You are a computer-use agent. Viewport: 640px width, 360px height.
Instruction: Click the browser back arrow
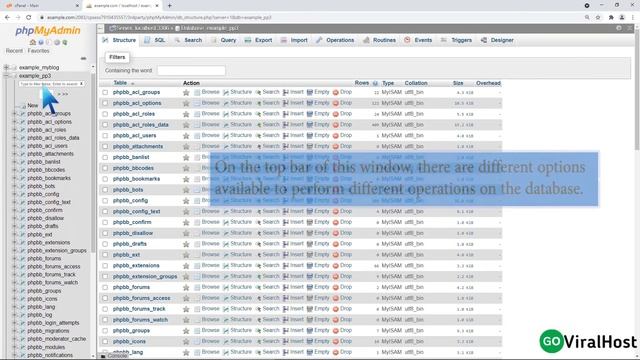[x=7, y=18]
